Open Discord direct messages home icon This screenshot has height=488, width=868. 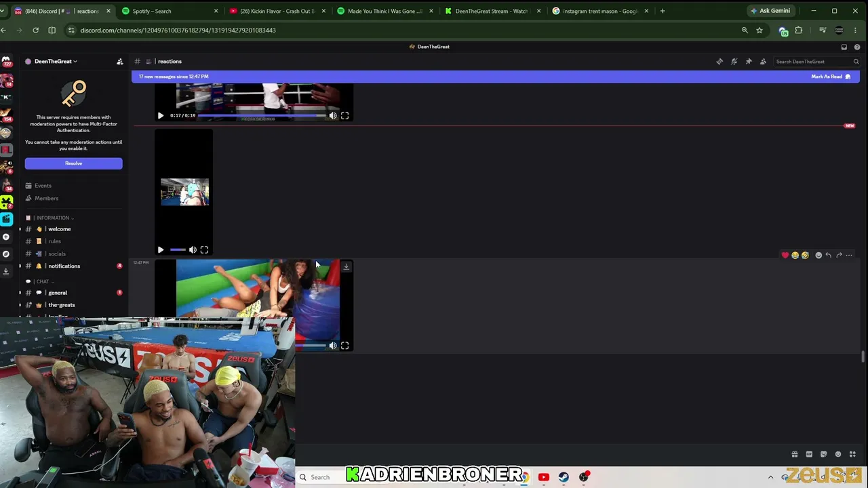point(6,62)
